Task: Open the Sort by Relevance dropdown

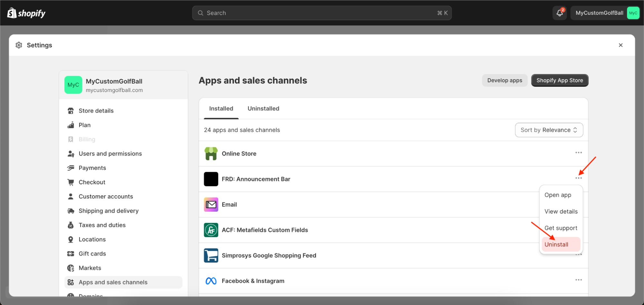Action: pyautogui.click(x=549, y=130)
